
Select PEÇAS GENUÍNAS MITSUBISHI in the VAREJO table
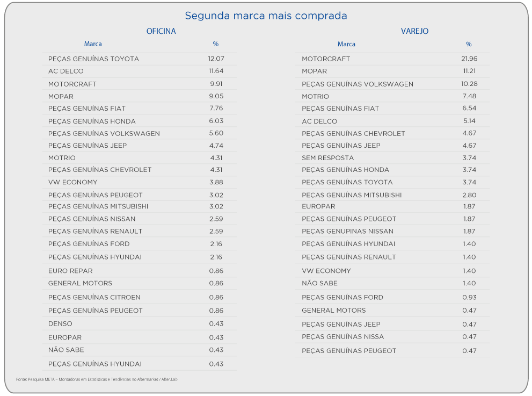(x=352, y=195)
